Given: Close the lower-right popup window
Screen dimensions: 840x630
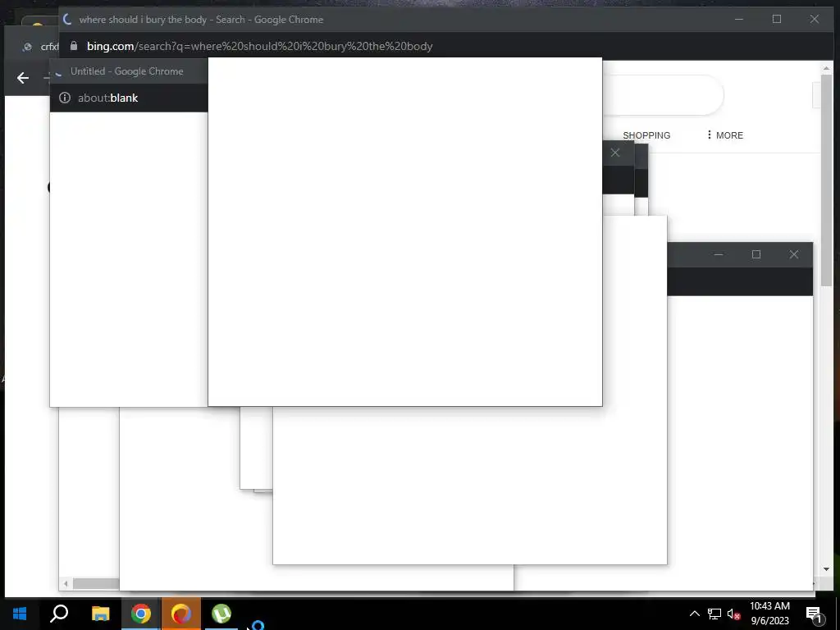Looking at the screenshot, I should click(x=794, y=254).
